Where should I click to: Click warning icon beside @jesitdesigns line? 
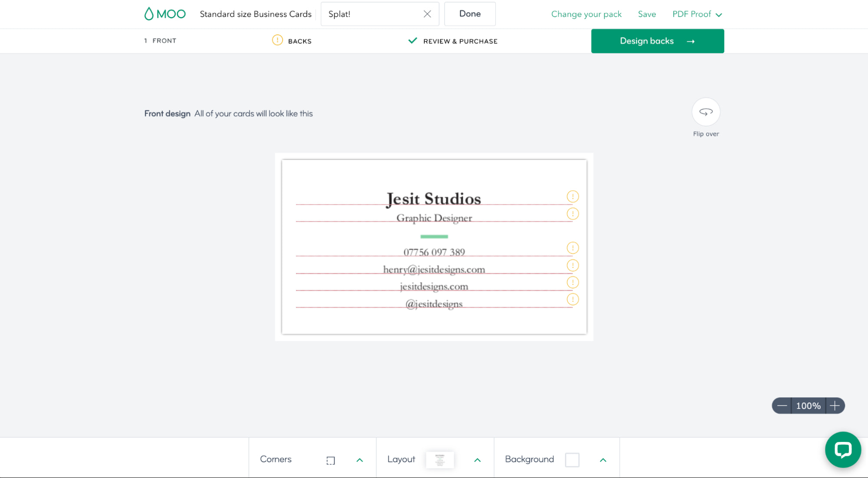(x=572, y=299)
